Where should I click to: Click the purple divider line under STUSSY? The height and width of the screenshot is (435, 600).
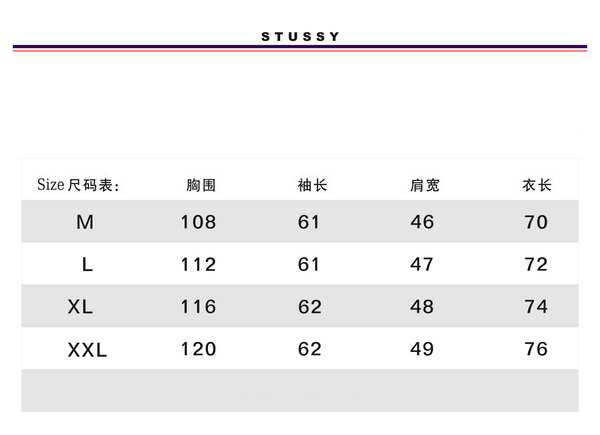pyautogui.click(x=300, y=47)
